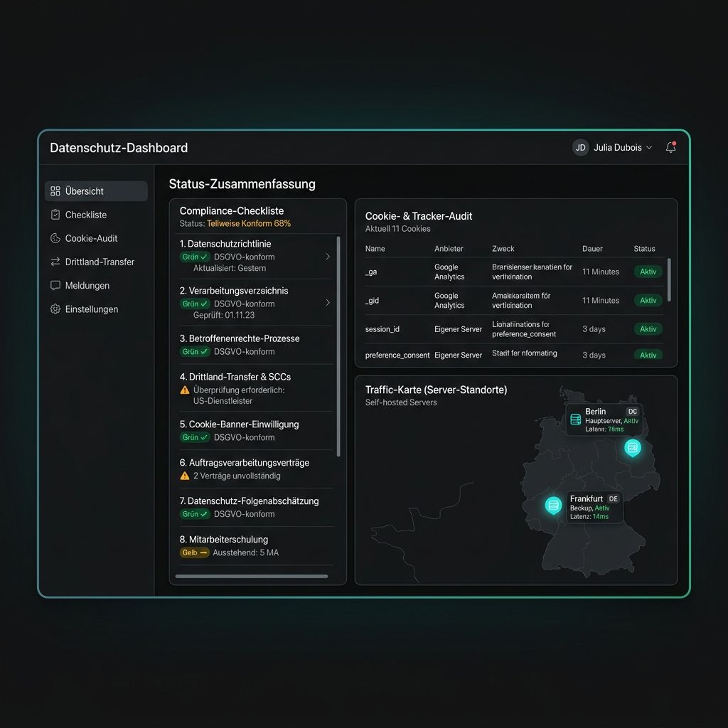Click the Cookie-Audit cookie icon
Image resolution: width=728 pixels, height=728 pixels.
click(x=55, y=238)
